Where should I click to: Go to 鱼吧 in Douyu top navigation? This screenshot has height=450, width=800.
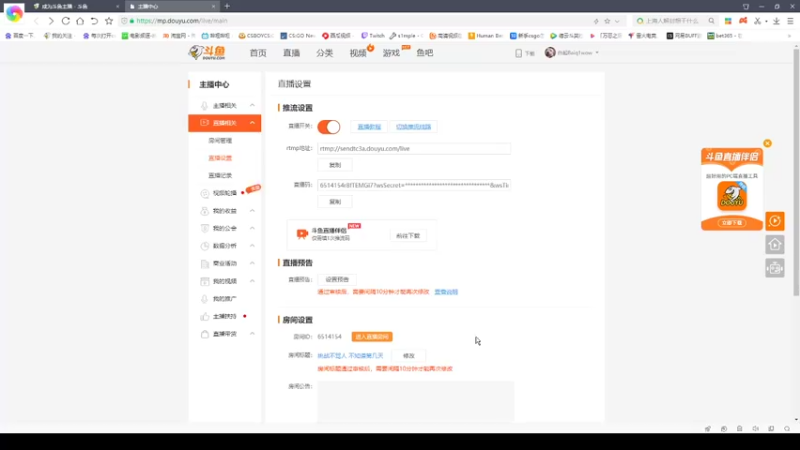click(x=424, y=53)
